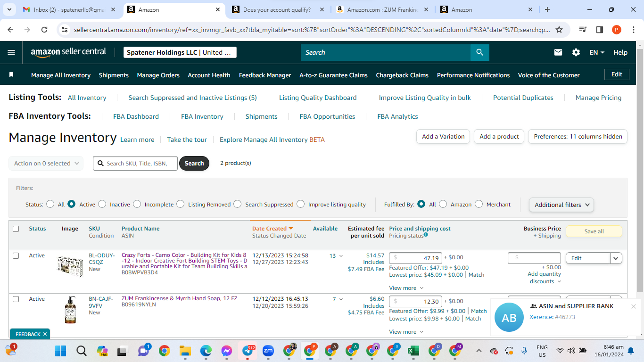
Task: Open the Listing Quality Dashboard link
Action: [x=318, y=98]
